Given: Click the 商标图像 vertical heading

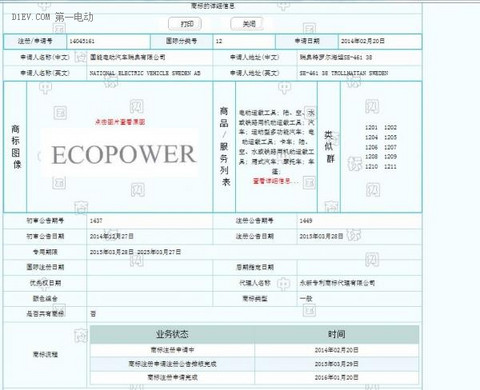Looking at the screenshot, I should [15, 147].
